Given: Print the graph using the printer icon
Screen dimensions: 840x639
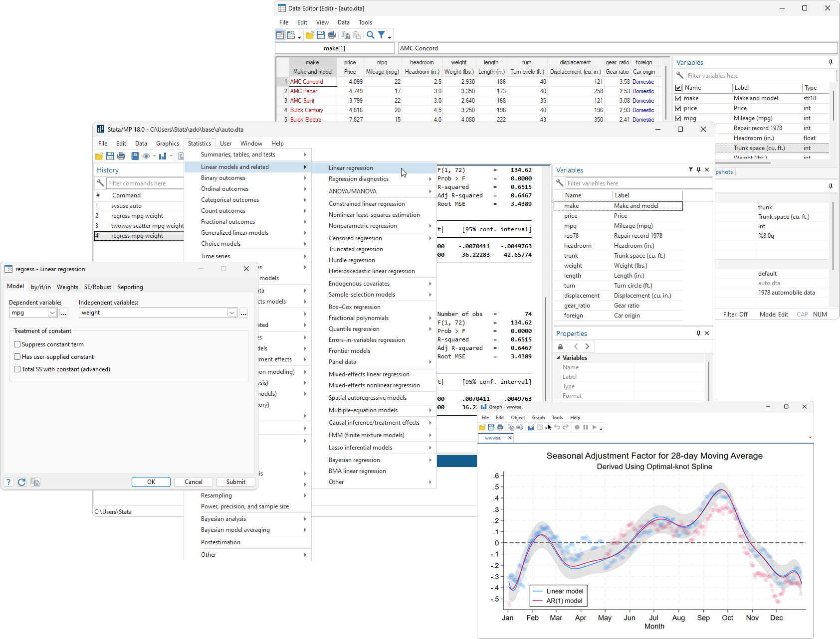Looking at the screenshot, I should [500, 427].
